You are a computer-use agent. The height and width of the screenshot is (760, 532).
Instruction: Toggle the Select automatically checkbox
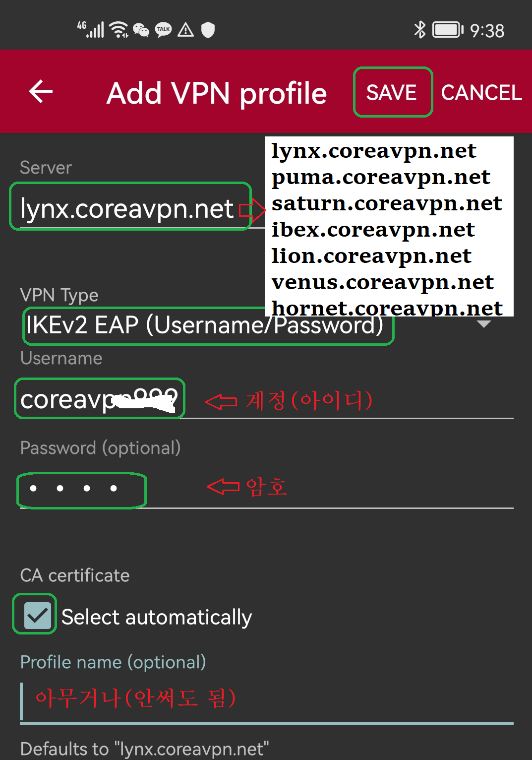(37, 616)
